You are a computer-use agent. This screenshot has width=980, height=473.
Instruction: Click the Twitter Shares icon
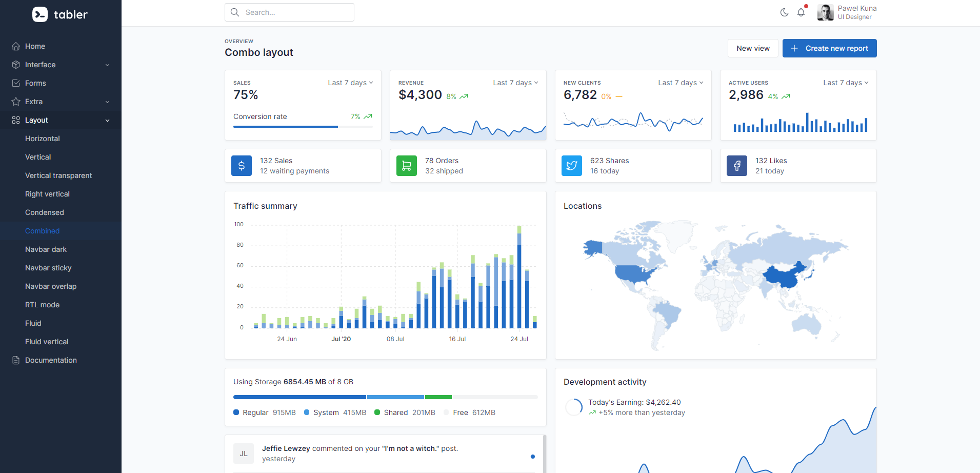pyautogui.click(x=572, y=166)
